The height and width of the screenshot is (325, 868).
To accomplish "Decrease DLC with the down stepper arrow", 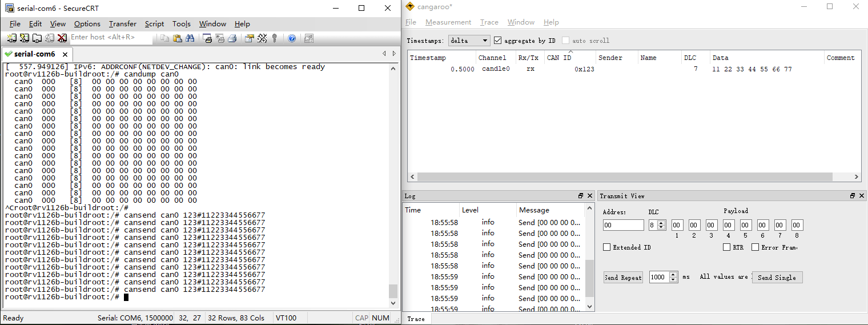I will (x=662, y=228).
